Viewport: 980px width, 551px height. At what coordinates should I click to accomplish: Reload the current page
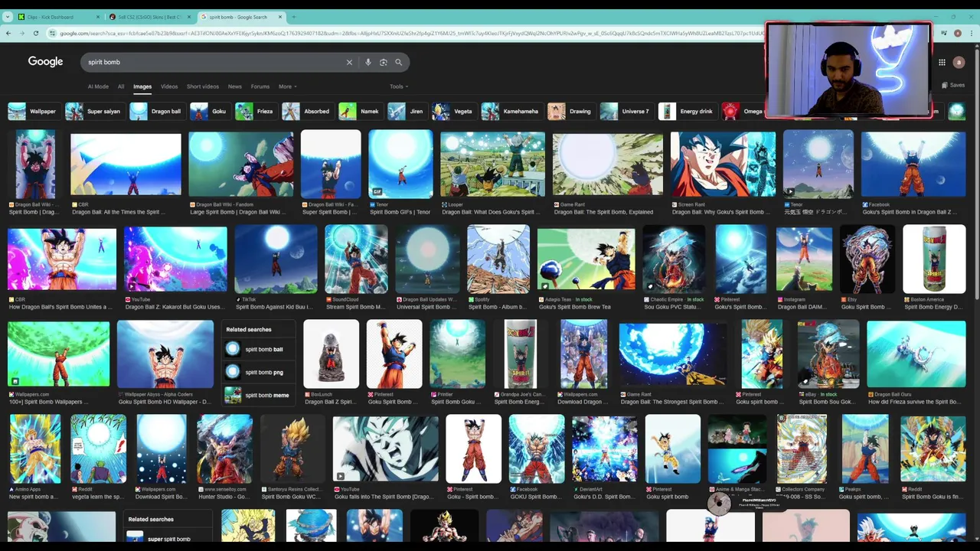pyautogui.click(x=36, y=33)
